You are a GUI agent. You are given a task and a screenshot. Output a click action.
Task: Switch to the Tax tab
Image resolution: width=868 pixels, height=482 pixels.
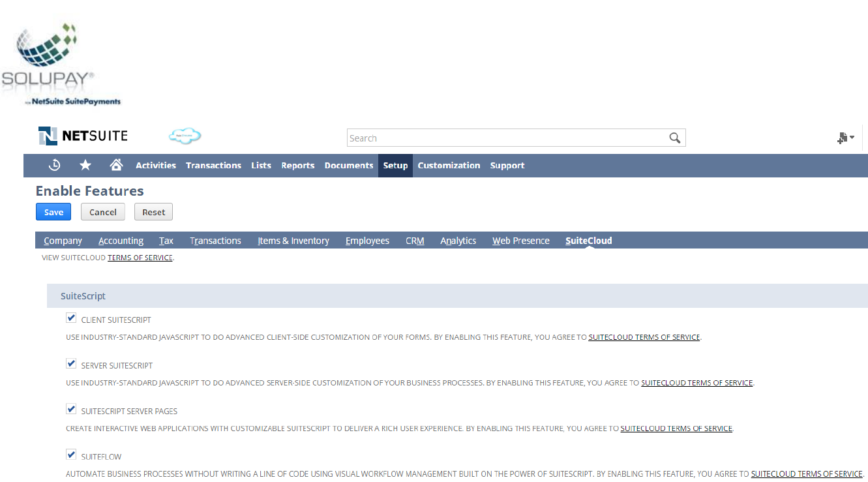point(166,241)
